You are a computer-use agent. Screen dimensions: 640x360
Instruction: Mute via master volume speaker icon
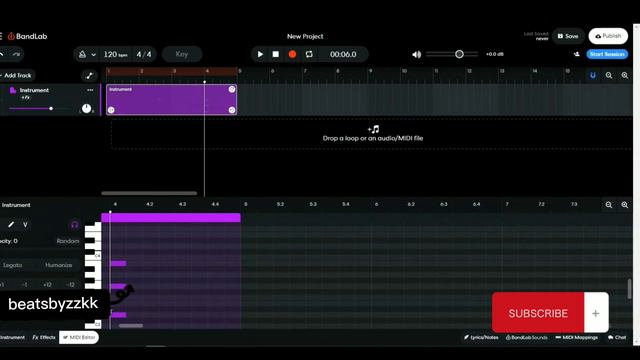coord(416,54)
